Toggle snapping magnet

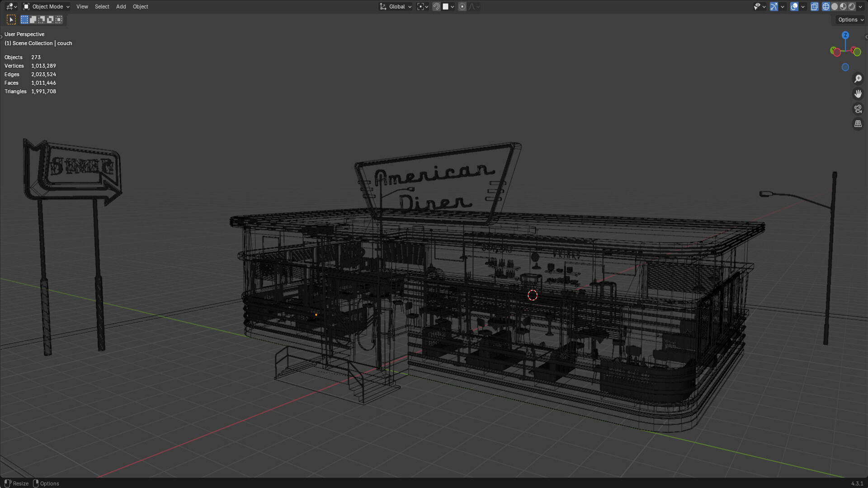[436, 6]
